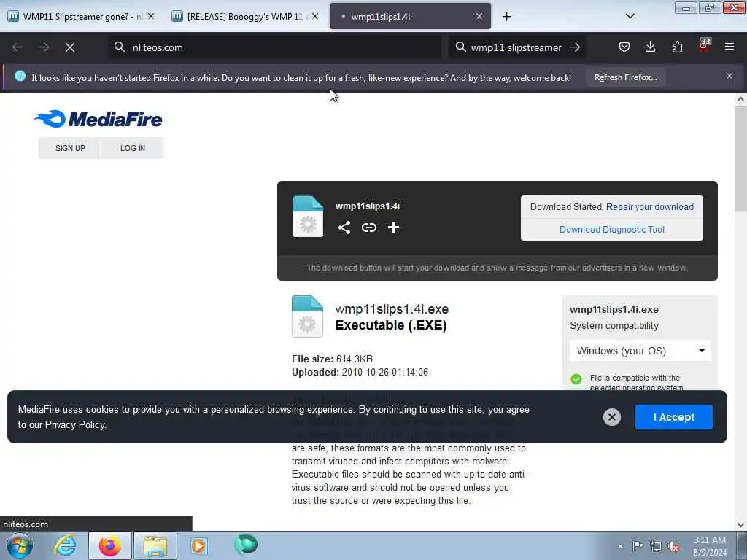The height and width of the screenshot is (560, 747).
Task: Click the info icon in the notification bar
Action: pos(20,76)
